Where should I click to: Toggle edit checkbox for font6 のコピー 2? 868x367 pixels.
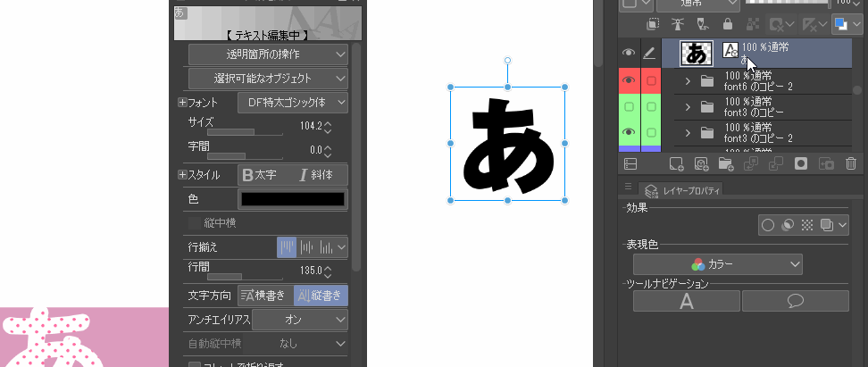[x=651, y=81]
